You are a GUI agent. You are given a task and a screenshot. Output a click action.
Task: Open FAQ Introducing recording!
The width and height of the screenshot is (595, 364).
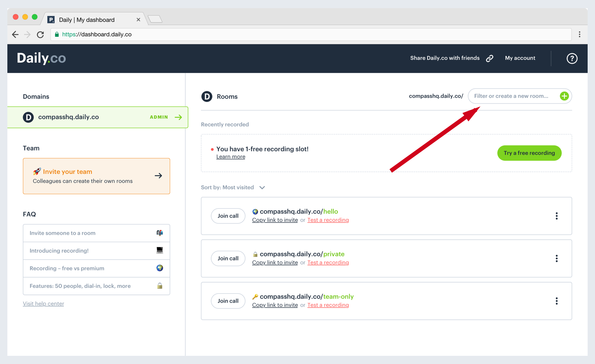click(x=97, y=251)
